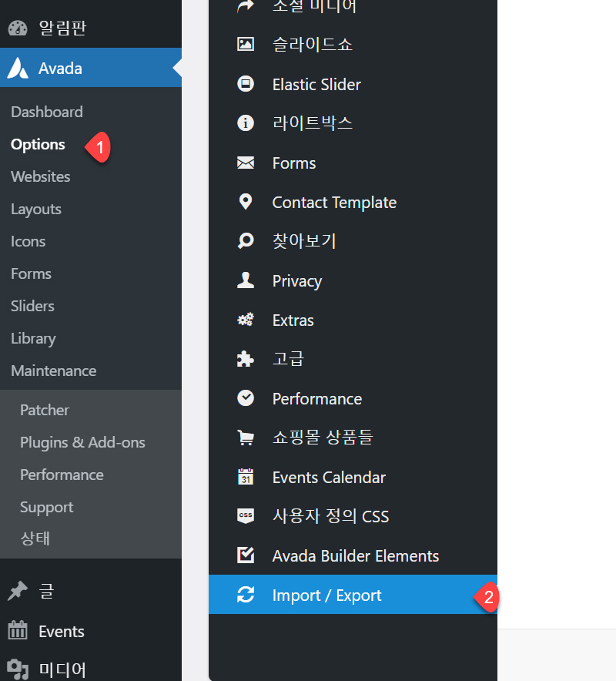
Task: Select the Privacy options tab
Action: 353,280
